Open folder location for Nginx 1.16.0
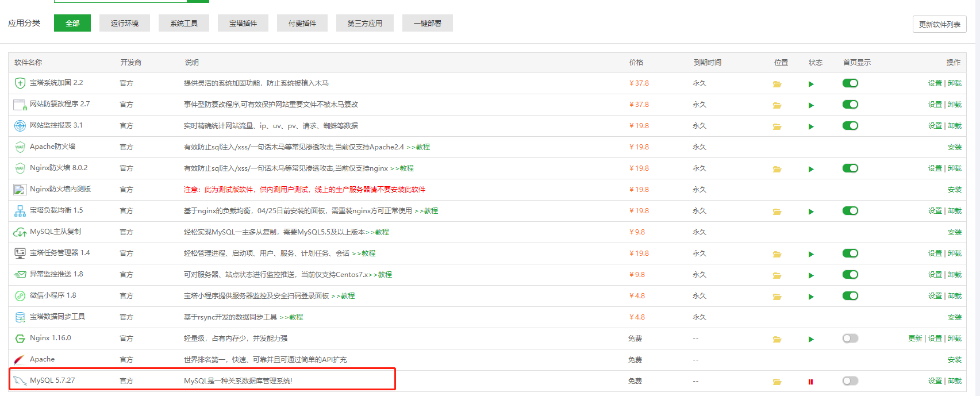 pos(777,339)
